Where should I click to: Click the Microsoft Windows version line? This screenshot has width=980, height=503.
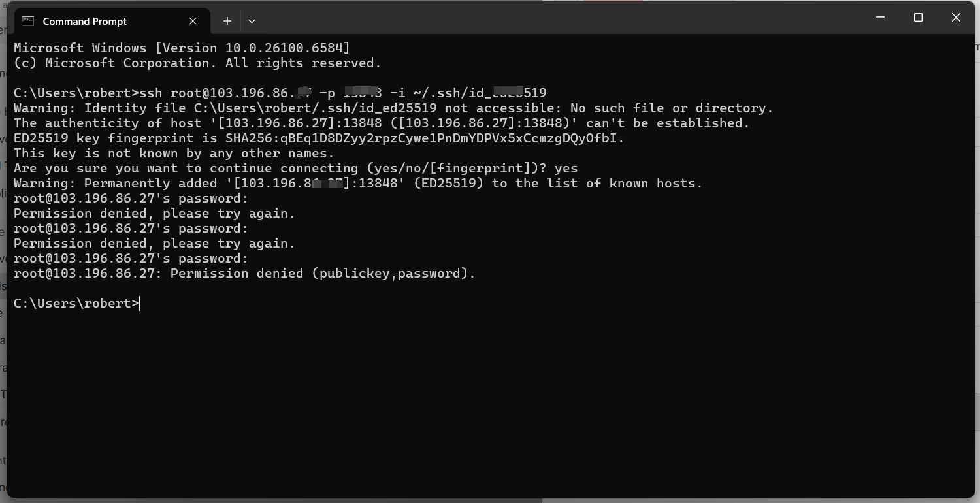[182, 48]
